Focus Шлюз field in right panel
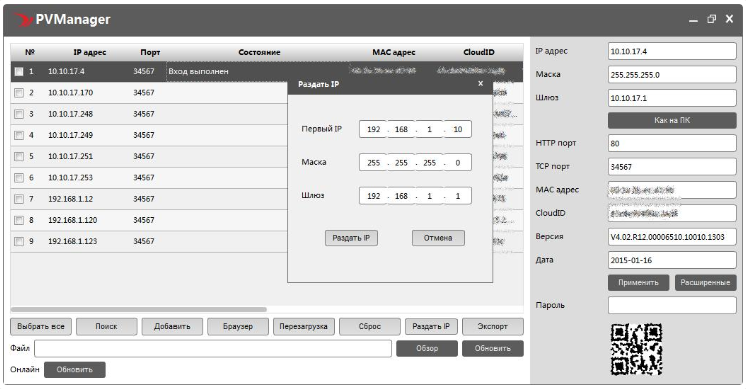The height and width of the screenshot is (389, 746). coord(672,98)
